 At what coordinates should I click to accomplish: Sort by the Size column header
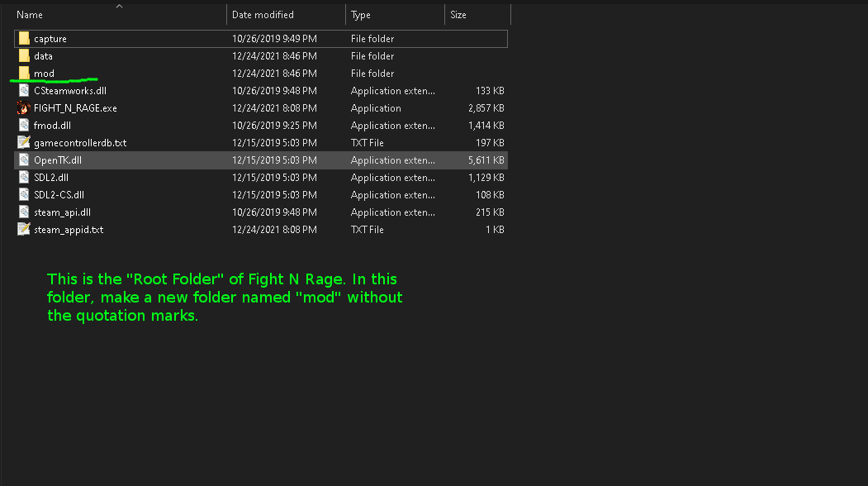tap(458, 15)
